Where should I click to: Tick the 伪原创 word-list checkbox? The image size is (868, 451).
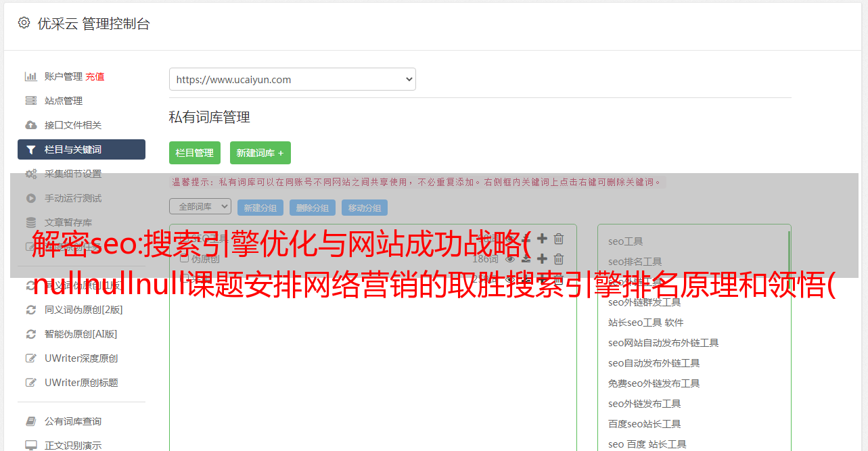click(x=184, y=259)
